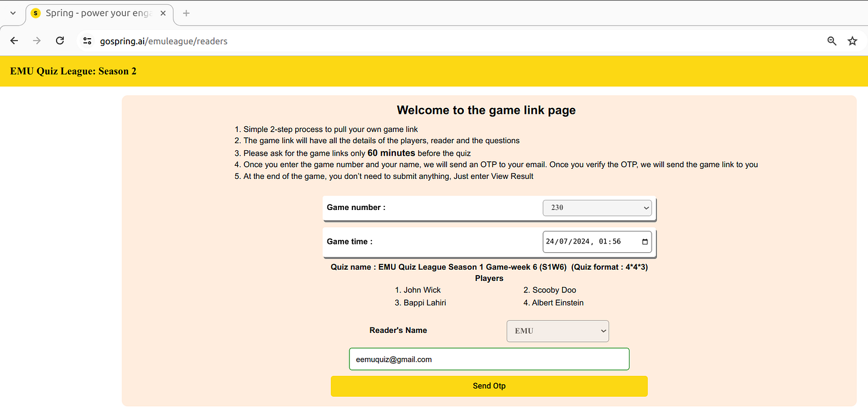Select the Spring - power your engagement tab

pos(99,13)
